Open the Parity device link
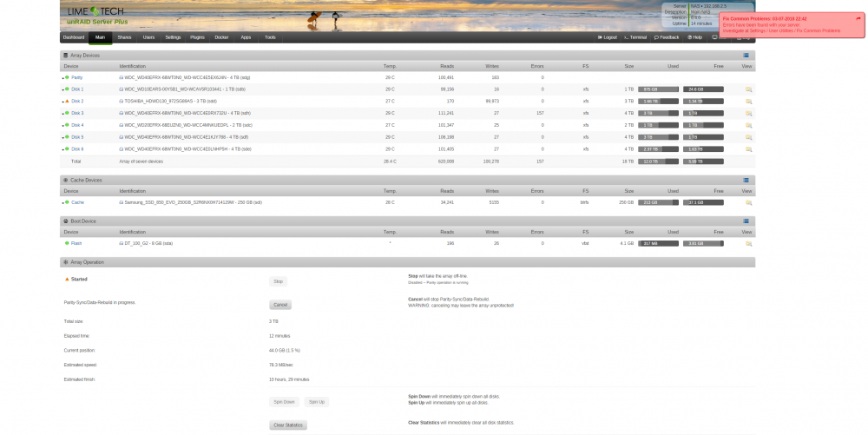The width and height of the screenshot is (868, 435). (x=77, y=77)
